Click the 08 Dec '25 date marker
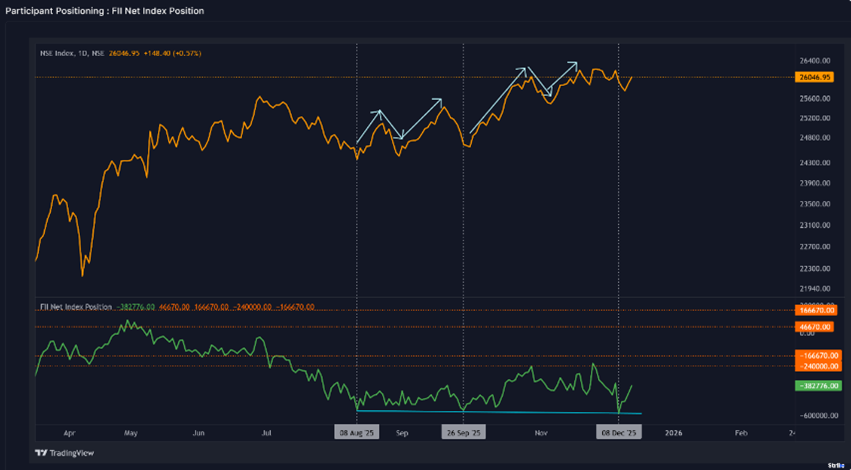851x470 pixels. [619, 433]
